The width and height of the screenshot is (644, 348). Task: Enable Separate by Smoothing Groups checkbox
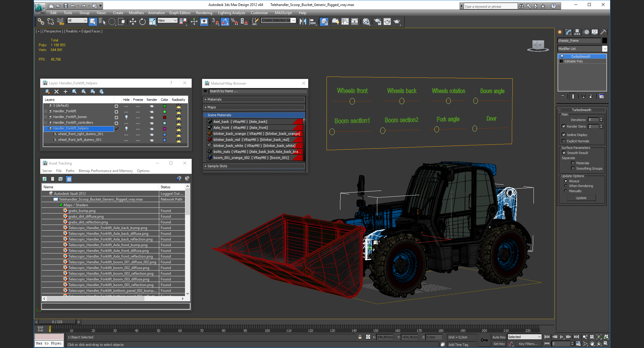point(573,168)
